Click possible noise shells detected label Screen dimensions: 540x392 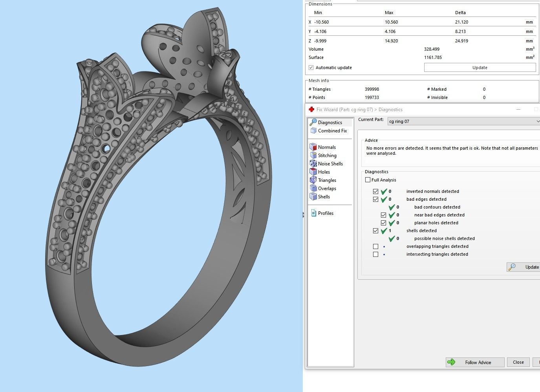445,238
